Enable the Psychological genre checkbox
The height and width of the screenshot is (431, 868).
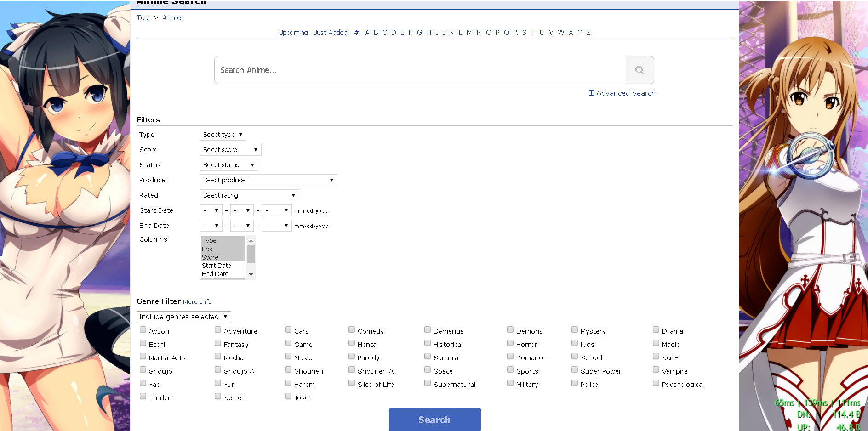click(x=656, y=383)
